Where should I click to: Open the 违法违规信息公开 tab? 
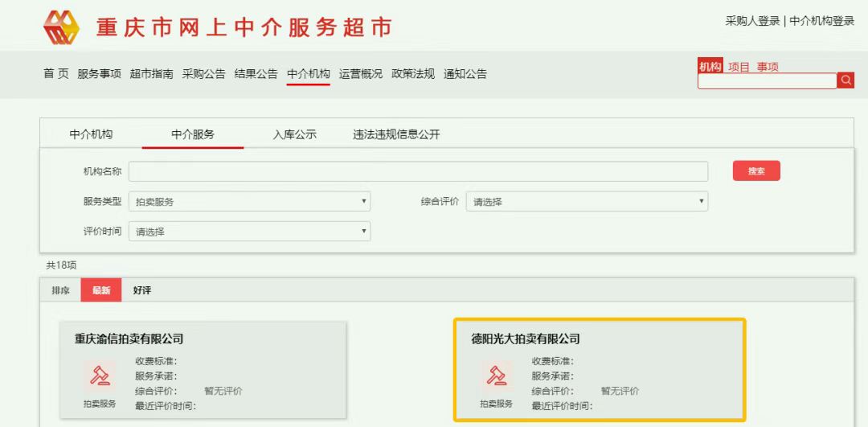click(x=396, y=134)
